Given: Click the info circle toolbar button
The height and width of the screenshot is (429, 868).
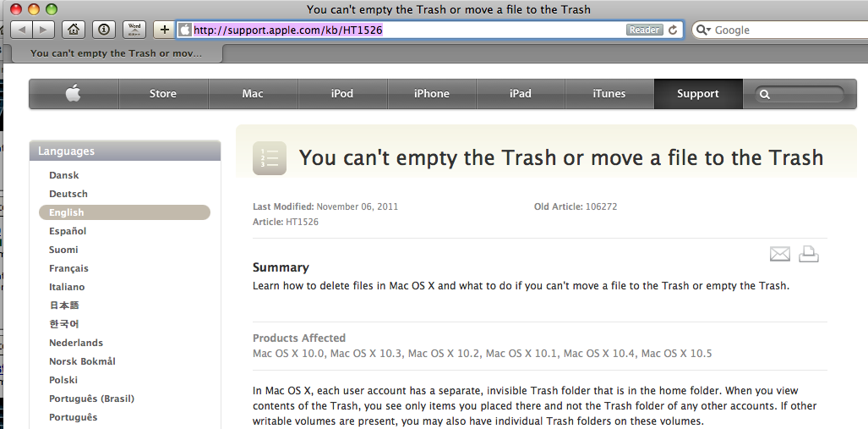Looking at the screenshot, I should coord(103,30).
